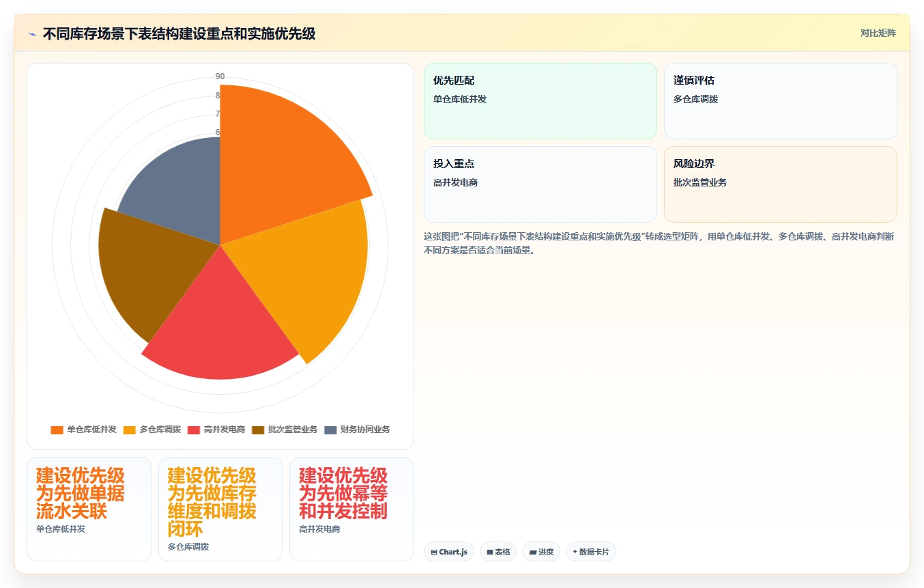
Task: Click the orange legend color box
Action: (57, 430)
